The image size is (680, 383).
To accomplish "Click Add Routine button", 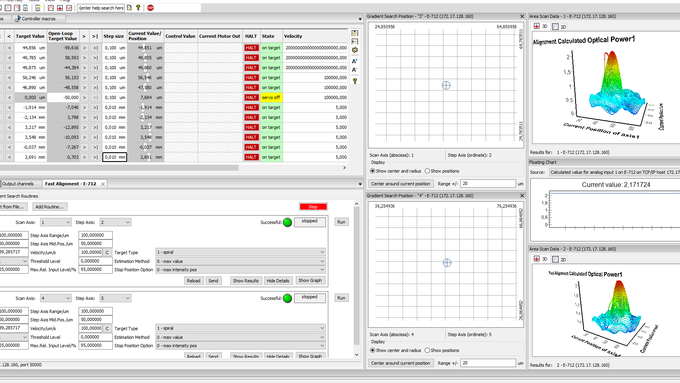I will pos(49,207).
